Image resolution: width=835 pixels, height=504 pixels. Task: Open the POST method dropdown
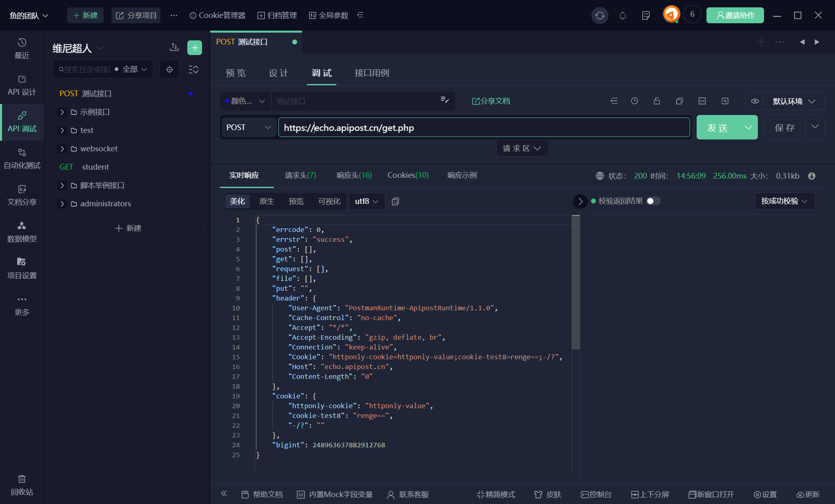(249, 128)
